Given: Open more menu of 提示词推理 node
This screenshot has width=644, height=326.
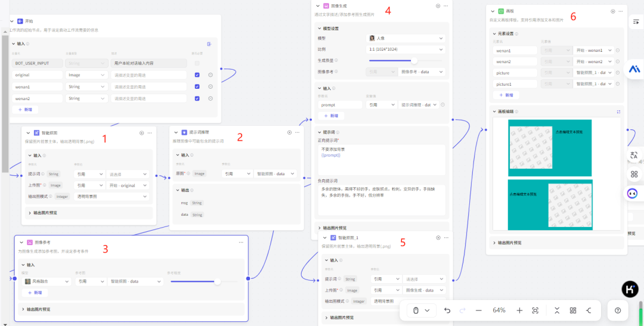Looking at the screenshot, I should [297, 133].
